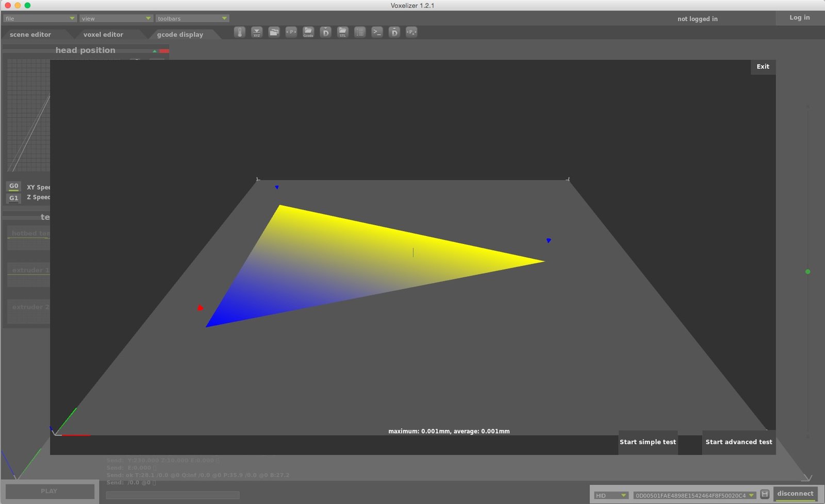Click the save icon beside disconnect
This screenshot has height=504, width=825.
click(765, 494)
